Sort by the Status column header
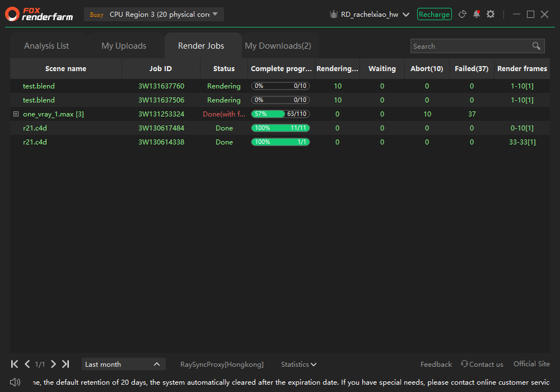This screenshot has width=560, height=392. pyautogui.click(x=224, y=68)
